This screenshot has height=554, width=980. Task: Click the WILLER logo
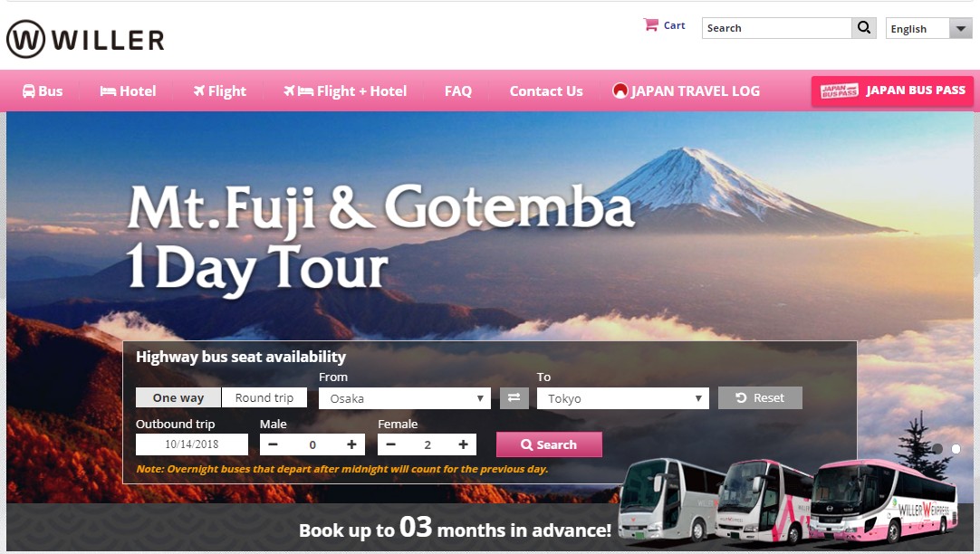point(86,39)
